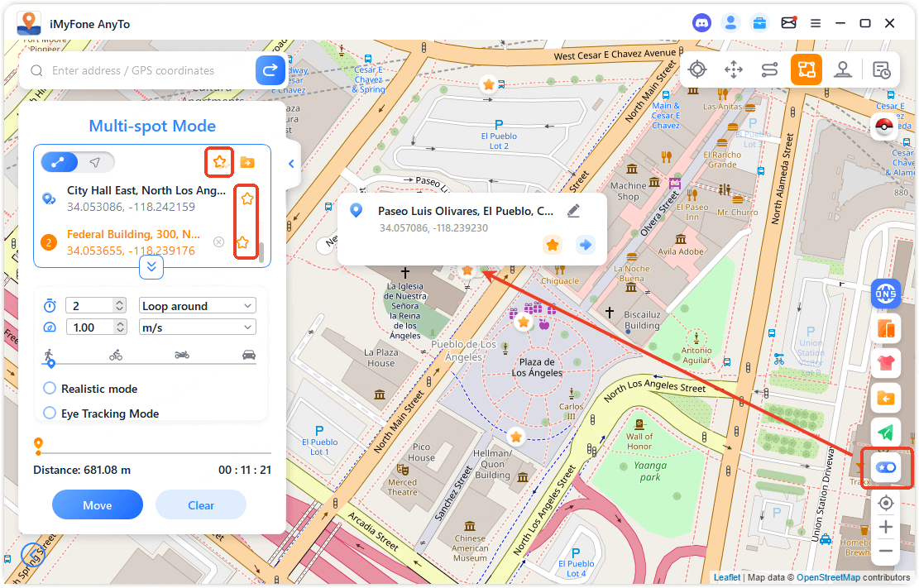Open the Loop around dropdown

(x=198, y=306)
